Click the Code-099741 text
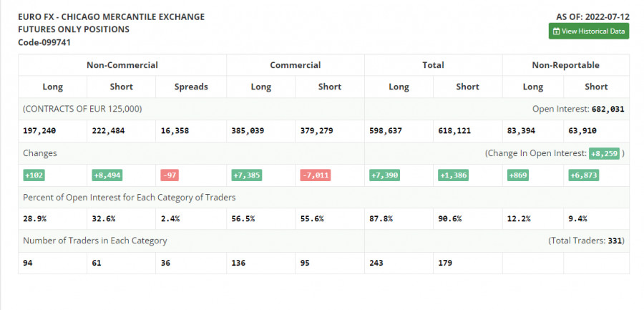Viewport: 644px width, 310px height. click(x=44, y=42)
